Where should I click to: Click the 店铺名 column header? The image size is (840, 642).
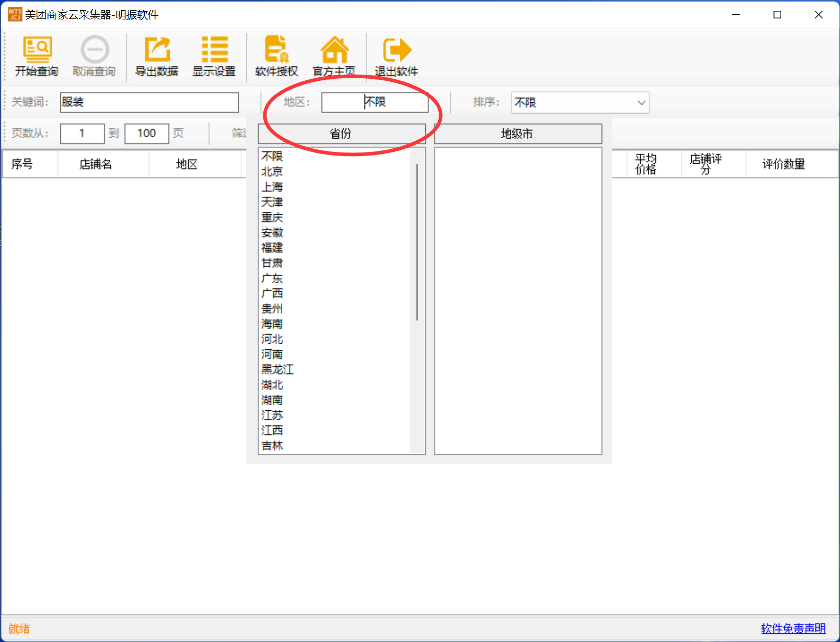(103, 164)
